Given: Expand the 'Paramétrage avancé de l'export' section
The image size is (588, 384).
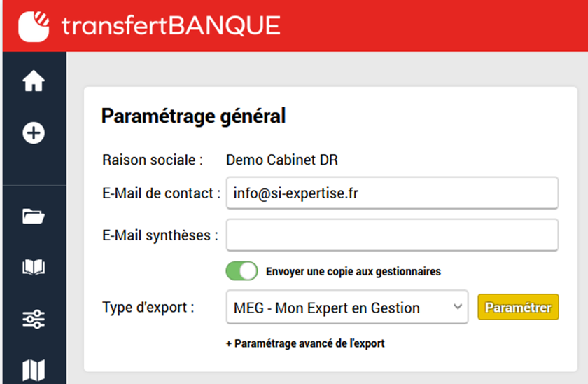Looking at the screenshot, I should coord(305,343).
